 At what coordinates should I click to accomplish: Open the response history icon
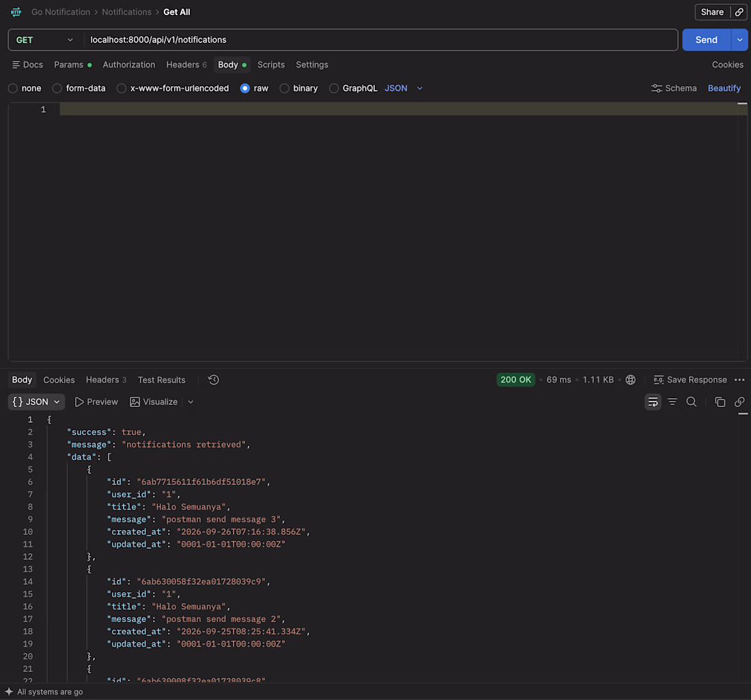pos(214,380)
